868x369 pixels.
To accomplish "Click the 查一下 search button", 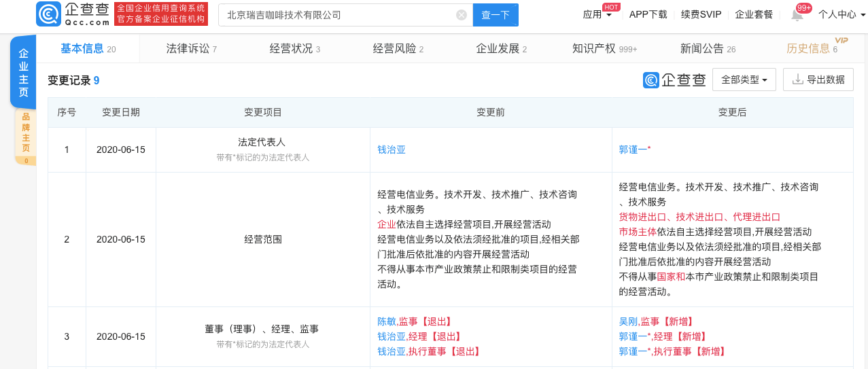I will [x=496, y=15].
